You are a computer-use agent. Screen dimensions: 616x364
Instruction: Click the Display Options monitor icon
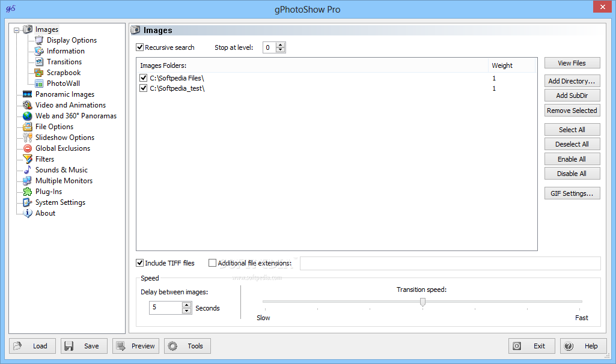[x=39, y=40]
